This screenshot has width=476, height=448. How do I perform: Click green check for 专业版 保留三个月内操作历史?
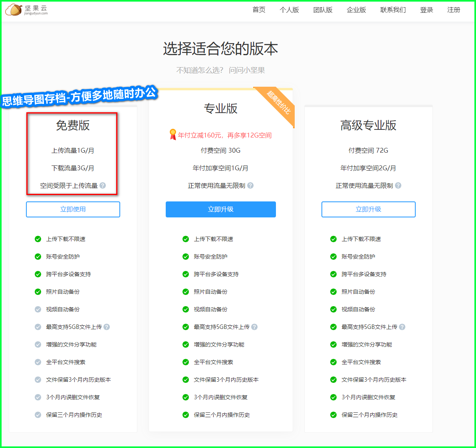click(186, 415)
